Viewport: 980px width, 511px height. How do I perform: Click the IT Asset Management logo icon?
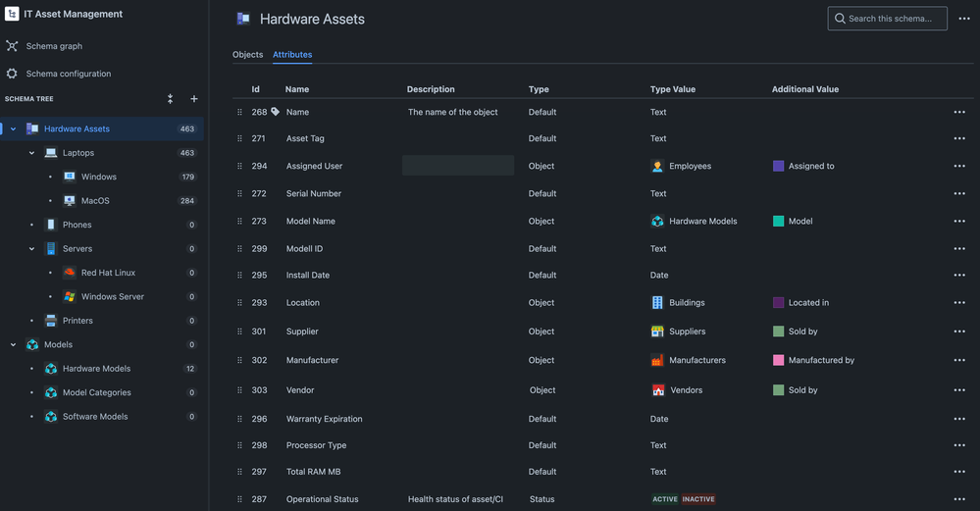12,14
